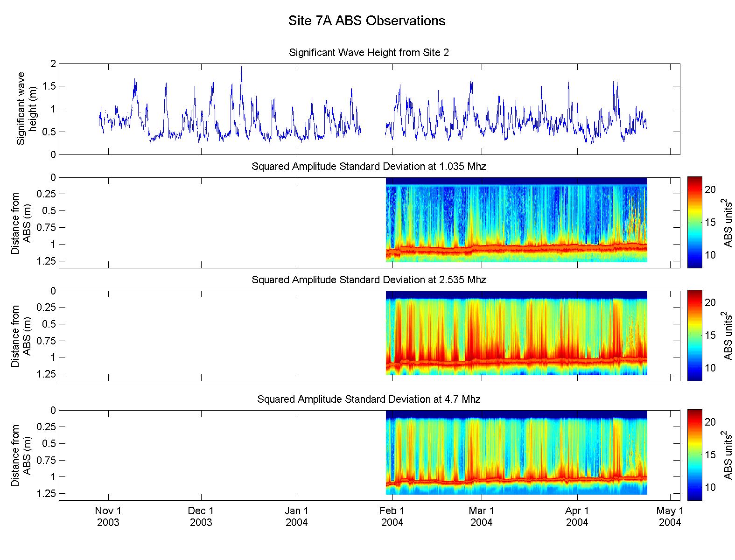This screenshot has height=560, width=735.
Task: Click the colorbar beside the 2.535 Mhz panel
Action: [x=694, y=336]
